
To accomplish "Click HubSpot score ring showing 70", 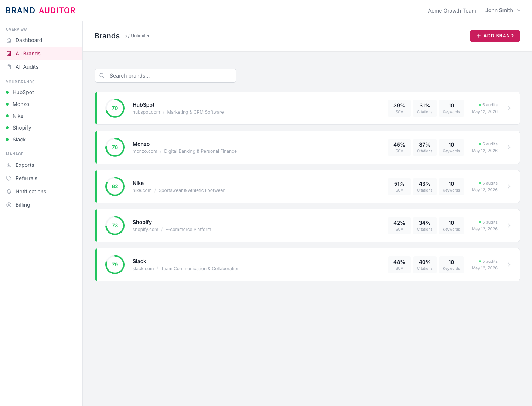I will pos(115,108).
